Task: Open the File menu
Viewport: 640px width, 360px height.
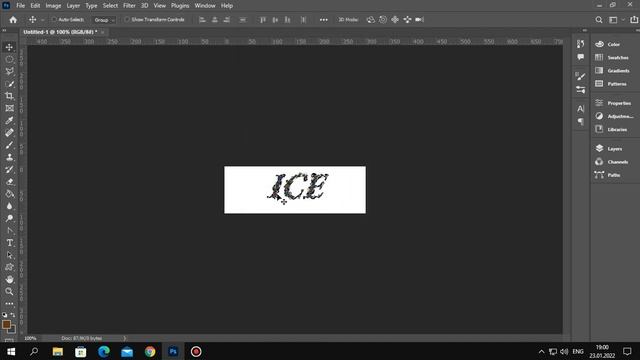Action: click(20, 6)
